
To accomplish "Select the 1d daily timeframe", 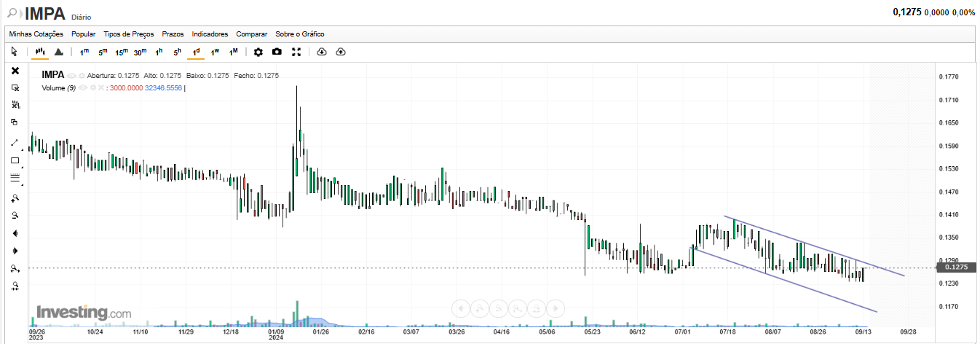I will [x=196, y=52].
